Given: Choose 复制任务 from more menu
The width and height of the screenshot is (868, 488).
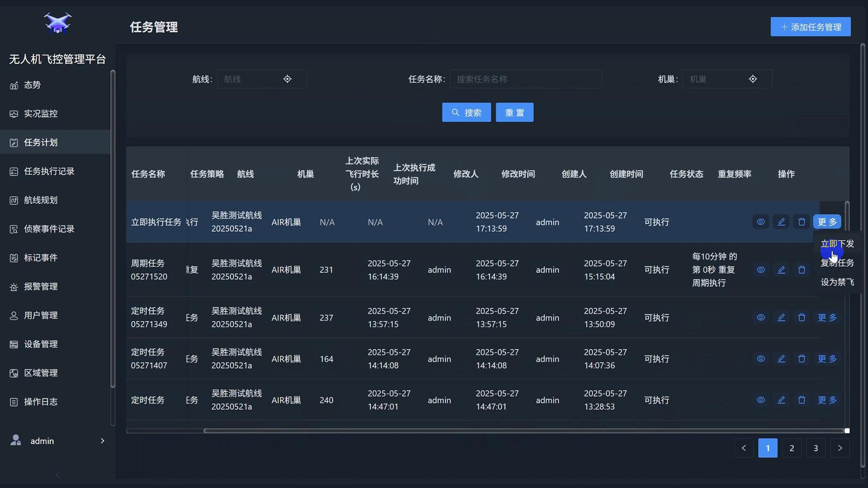Looking at the screenshot, I should click(x=837, y=263).
